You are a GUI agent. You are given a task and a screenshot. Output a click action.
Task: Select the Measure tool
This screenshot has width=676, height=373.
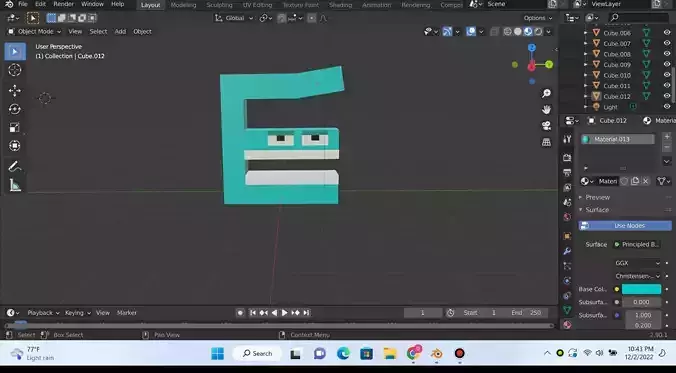point(15,185)
